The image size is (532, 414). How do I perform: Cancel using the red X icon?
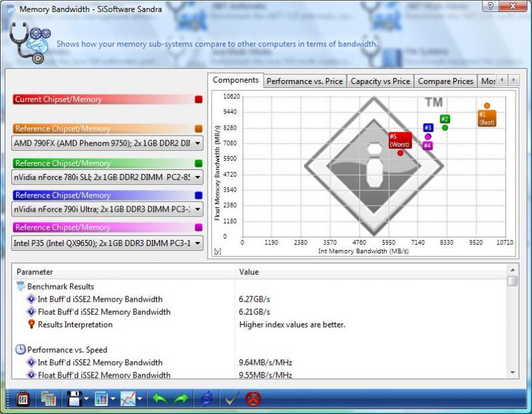[x=253, y=398]
